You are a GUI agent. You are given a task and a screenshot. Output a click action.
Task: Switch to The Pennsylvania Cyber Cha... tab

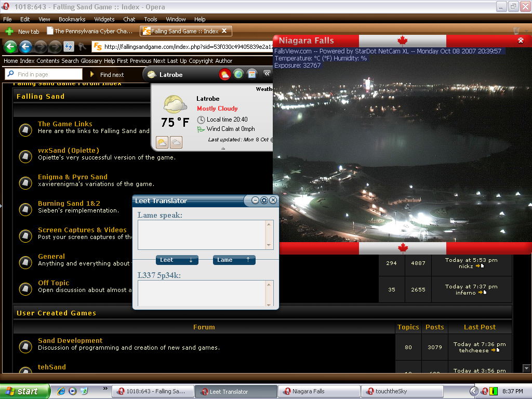[x=90, y=31]
